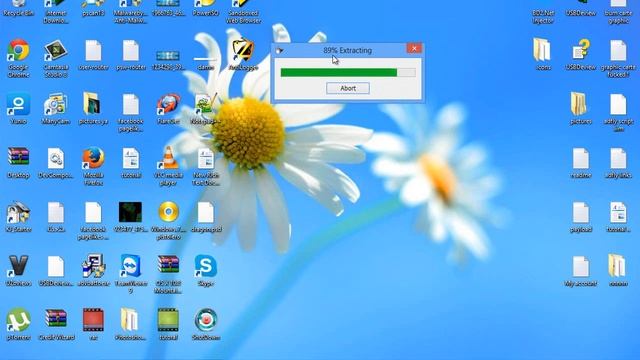640x360 pixels.
Task: Select the dark green image thumbnail file
Action: tap(131, 217)
